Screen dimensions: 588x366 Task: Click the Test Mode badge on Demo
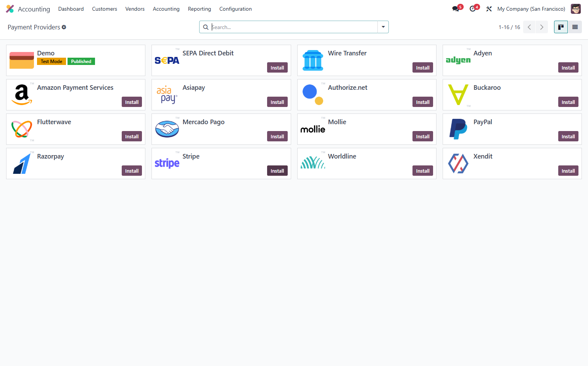pyautogui.click(x=52, y=62)
